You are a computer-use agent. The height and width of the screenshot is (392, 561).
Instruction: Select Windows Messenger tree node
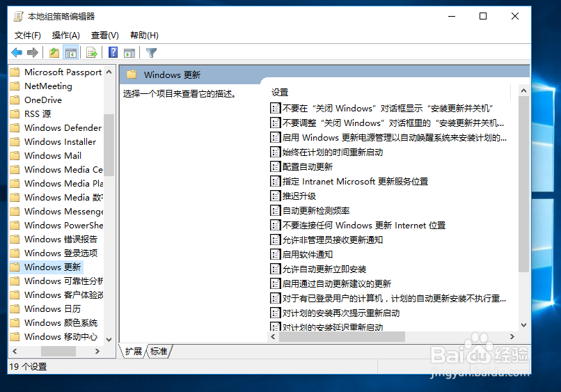pyautogui.click(x=63, y=211)
